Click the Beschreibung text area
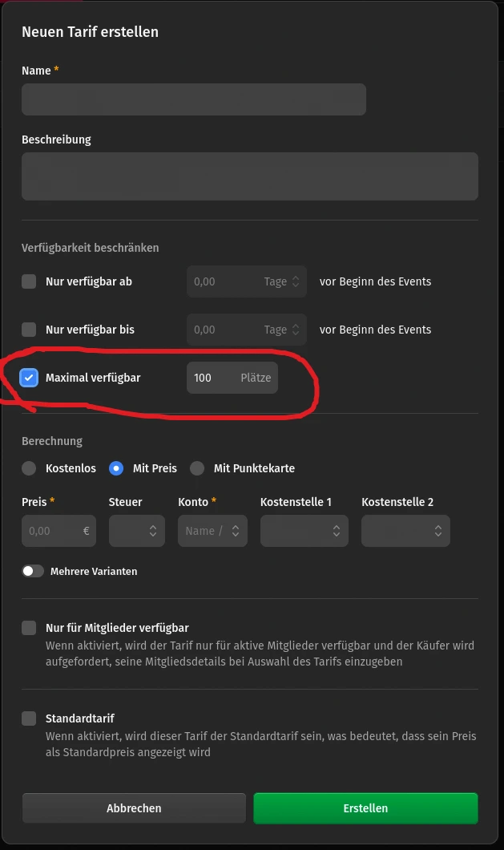The height and width of the screenshot is (850, 504). pos(250,176)
